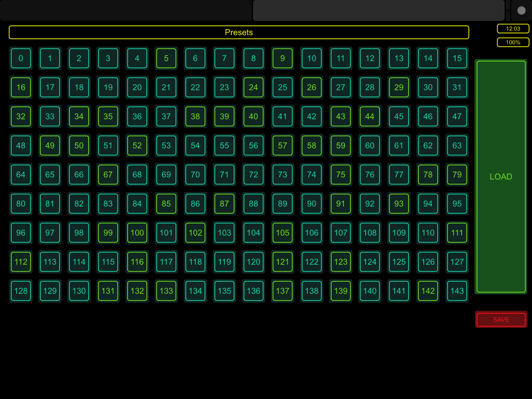The height and width of the screenshot is (399, 532).
Task: Select preset number 90
Action: click(x=312, y=203)
